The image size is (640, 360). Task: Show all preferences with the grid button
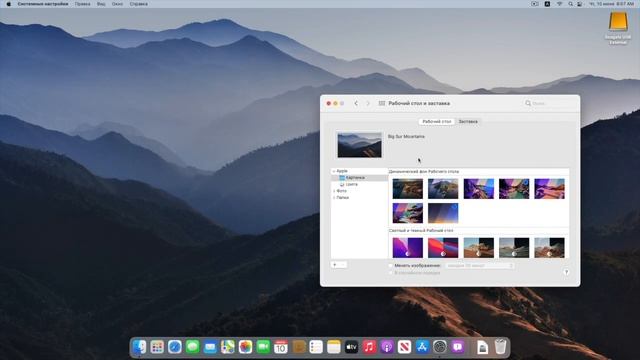[x=382, y=103]
